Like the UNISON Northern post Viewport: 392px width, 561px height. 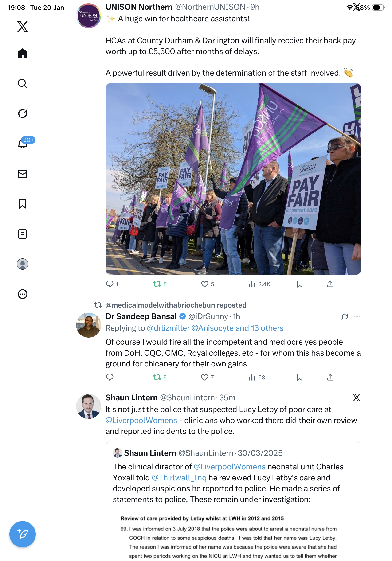(x=207, y=284)
